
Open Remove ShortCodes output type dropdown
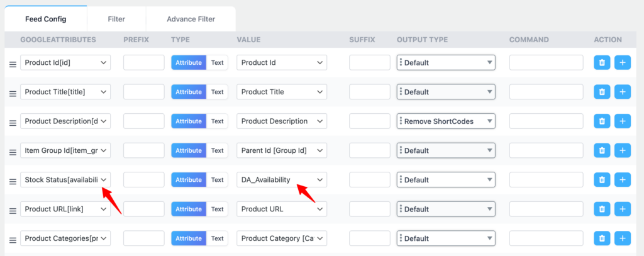[446, 121]
